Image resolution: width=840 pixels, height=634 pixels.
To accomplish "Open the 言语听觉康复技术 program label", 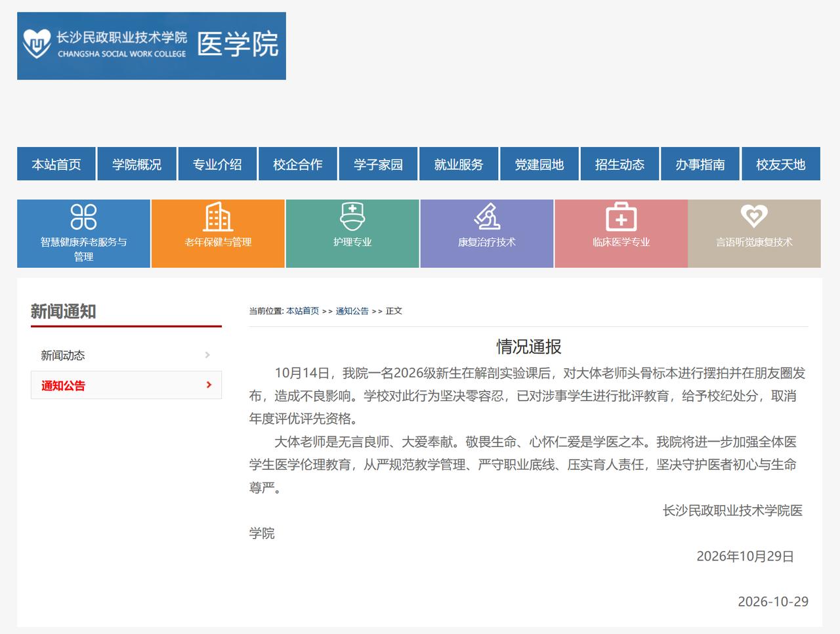I will pyautogui.click(x=754, y=242).
